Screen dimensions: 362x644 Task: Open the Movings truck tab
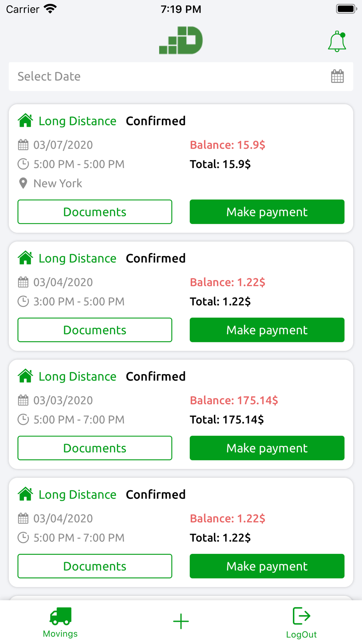[x=60, y=623]
